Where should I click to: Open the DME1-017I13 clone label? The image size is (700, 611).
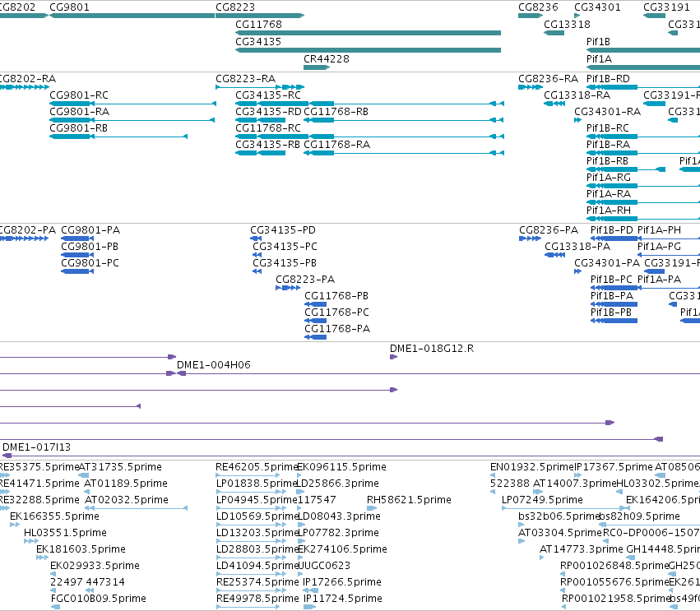(37, 447)
